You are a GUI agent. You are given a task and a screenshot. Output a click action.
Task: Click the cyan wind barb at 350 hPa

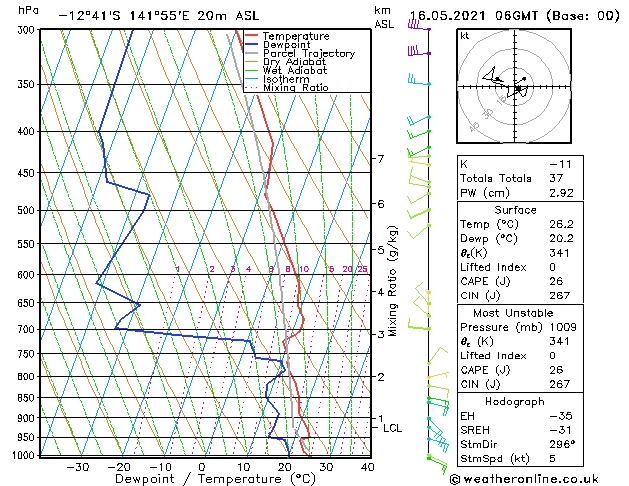pos(419,79)
